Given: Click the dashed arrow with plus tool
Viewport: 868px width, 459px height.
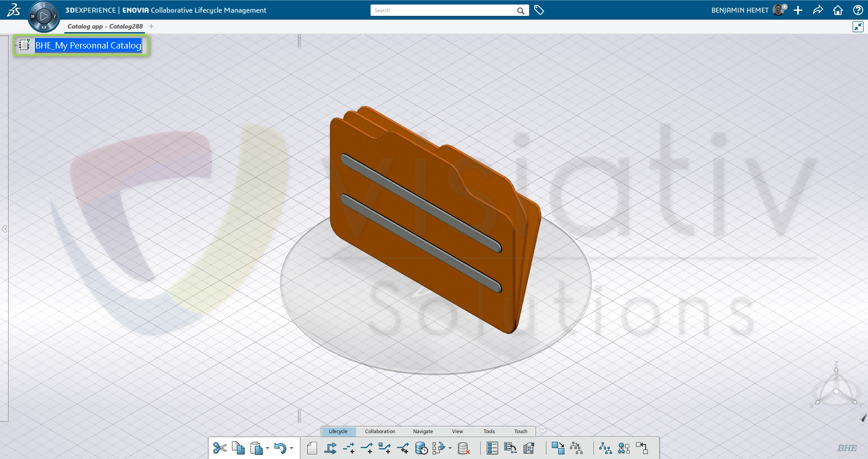Looking at the screenshot, I should (349, 448).
